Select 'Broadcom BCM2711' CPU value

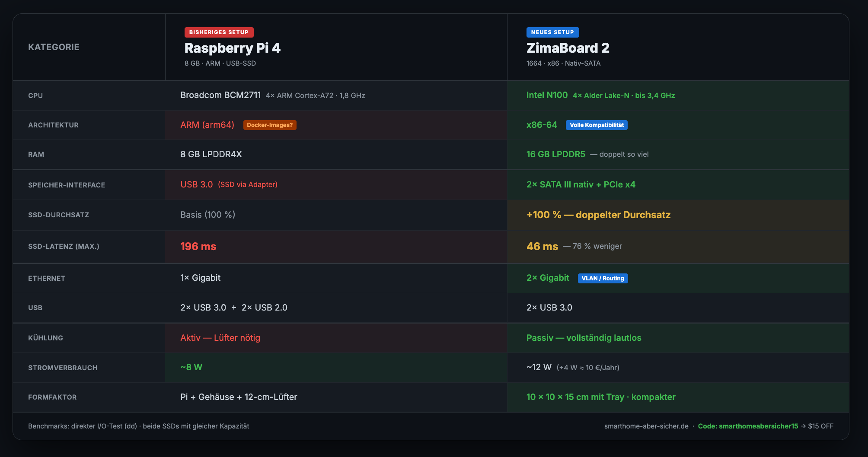[x=220, y=95]
